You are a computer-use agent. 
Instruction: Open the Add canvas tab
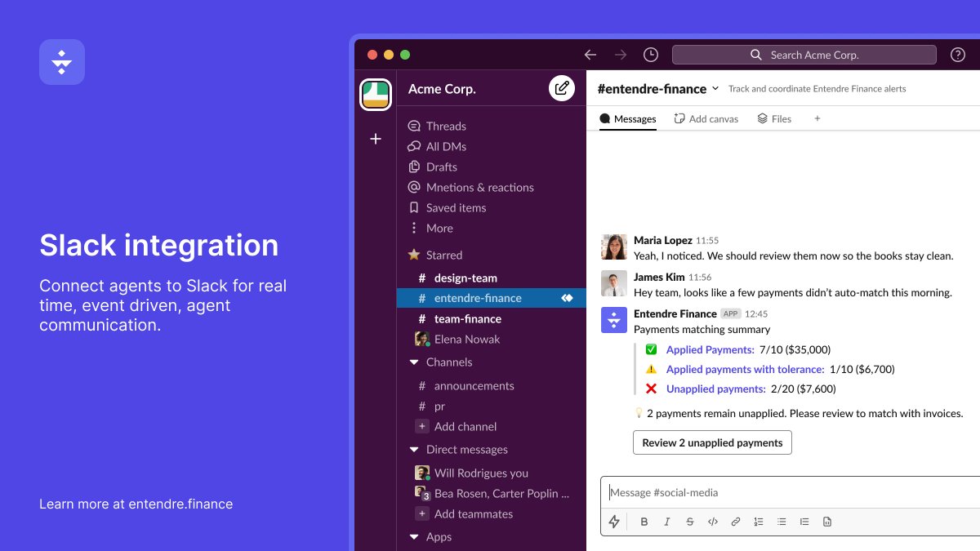click(706, 118)
